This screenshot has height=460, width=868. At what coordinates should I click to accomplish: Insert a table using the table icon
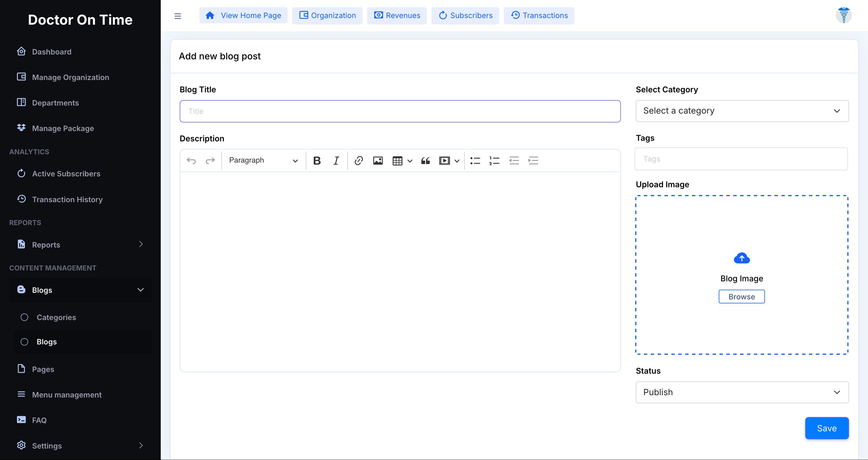(x=397, y=161)
